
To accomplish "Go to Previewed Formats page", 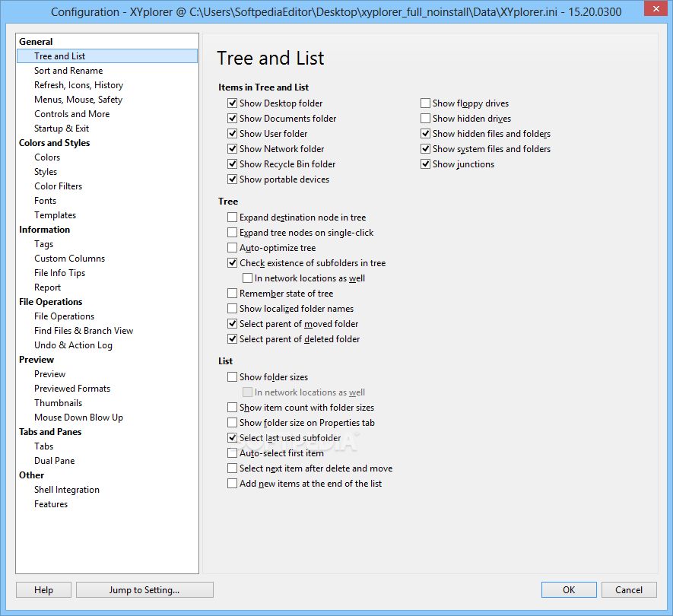I will click(x=72, y=389).
